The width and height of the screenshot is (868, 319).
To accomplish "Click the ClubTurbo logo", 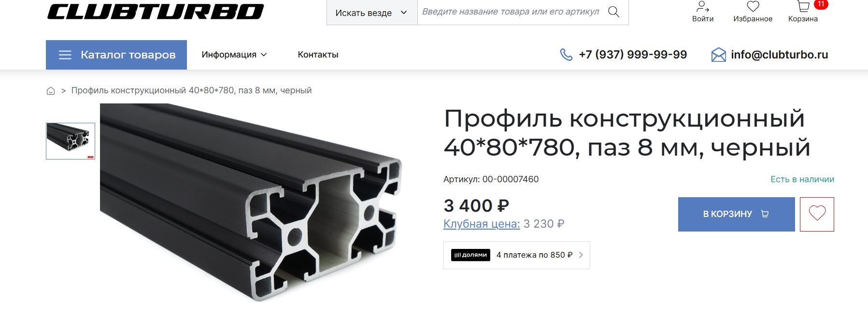I will 156,12.
